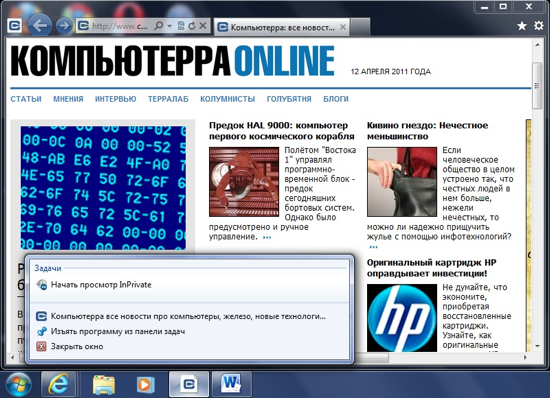Go back with the browser Back arrow
The height and width of the screenshot is (398, 550).
(x=40, y=25)
